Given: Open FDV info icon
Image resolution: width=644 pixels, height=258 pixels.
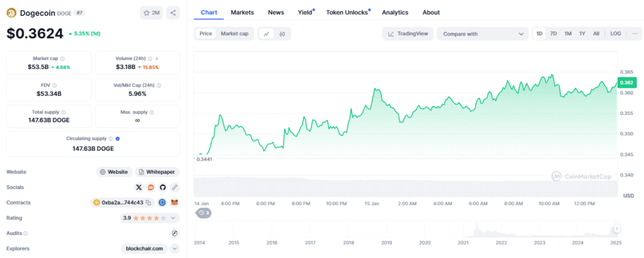Looking at the screenshot, I should (54, 86).
